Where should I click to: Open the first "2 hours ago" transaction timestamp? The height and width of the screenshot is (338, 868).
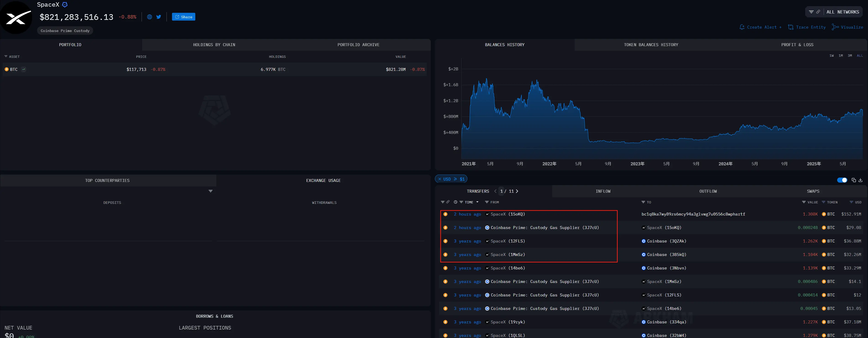(x=467, y=214)
